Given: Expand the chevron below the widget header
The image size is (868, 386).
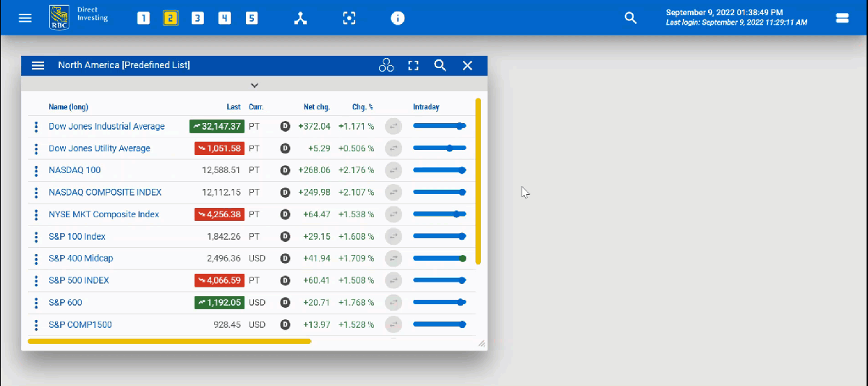Looking at the screenshot, I should (254, 85).
